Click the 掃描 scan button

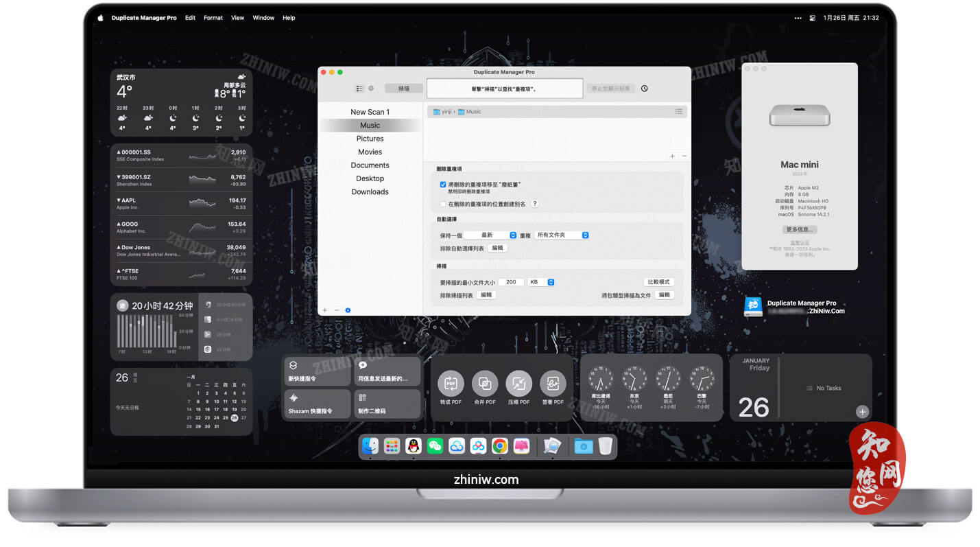(x=404, y=89)
